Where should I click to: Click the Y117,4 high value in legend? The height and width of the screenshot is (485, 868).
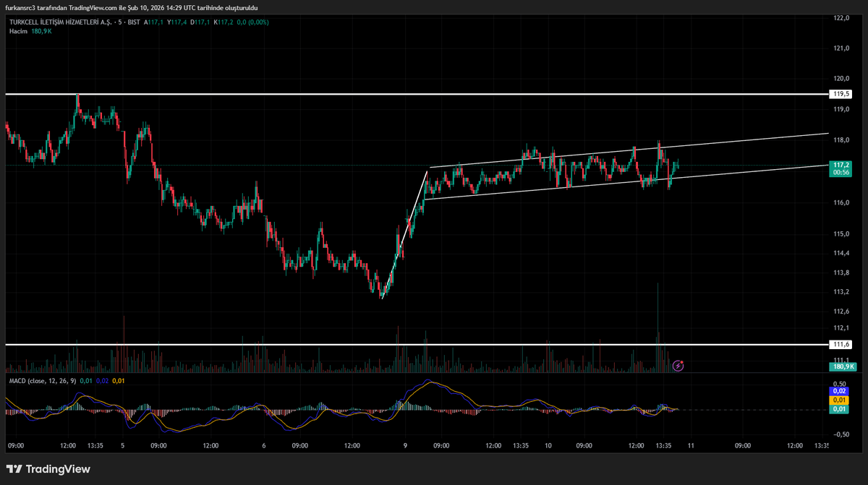pos(177,22)
